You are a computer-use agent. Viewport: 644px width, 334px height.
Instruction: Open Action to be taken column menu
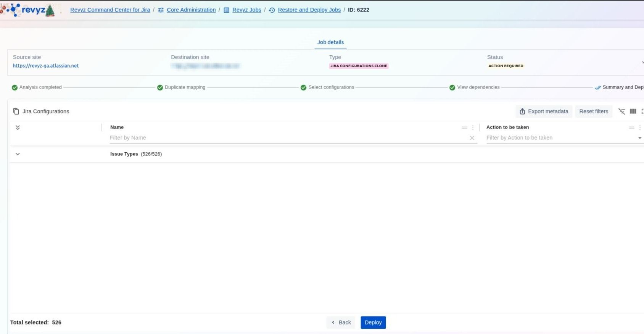(x=640, y=127)
